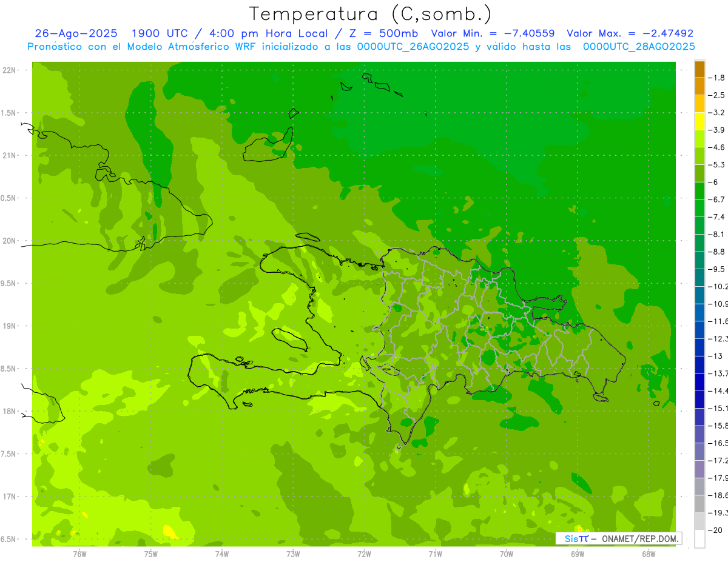728x562 pixels.
Task: Click the "72W" longitude axis label
Action: point(364,554)
